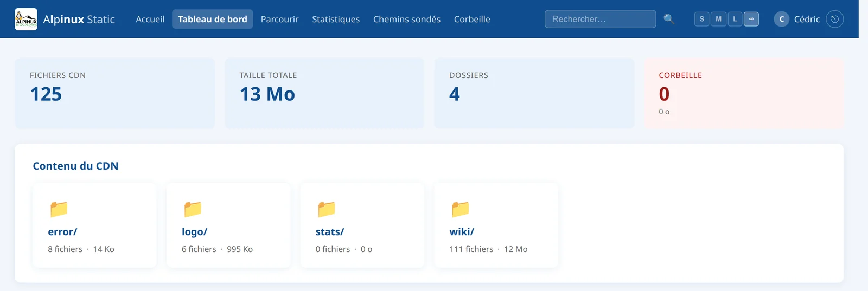The height and width of the screenshot is (291, 868).
Task: Focus the Rechercher search field
Action: click(x=600, y=19)
